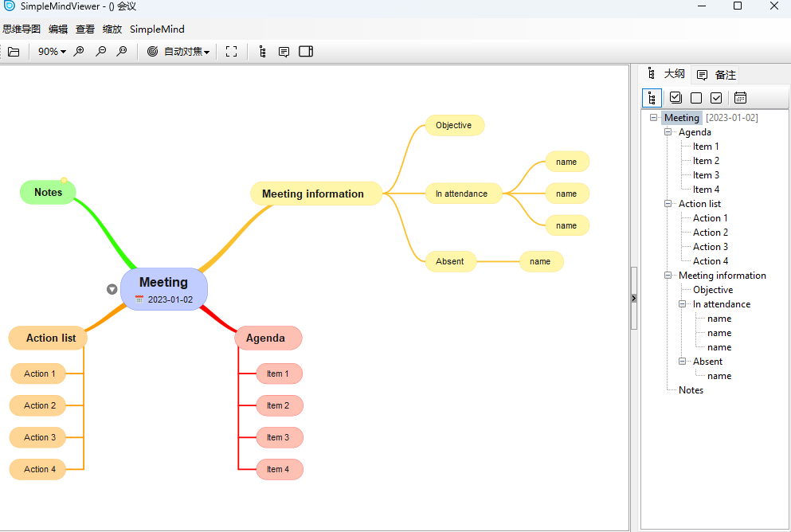Enable the unchecked-items filter box
The width and height of the screenshot is (791, 532).
(696, 97)
